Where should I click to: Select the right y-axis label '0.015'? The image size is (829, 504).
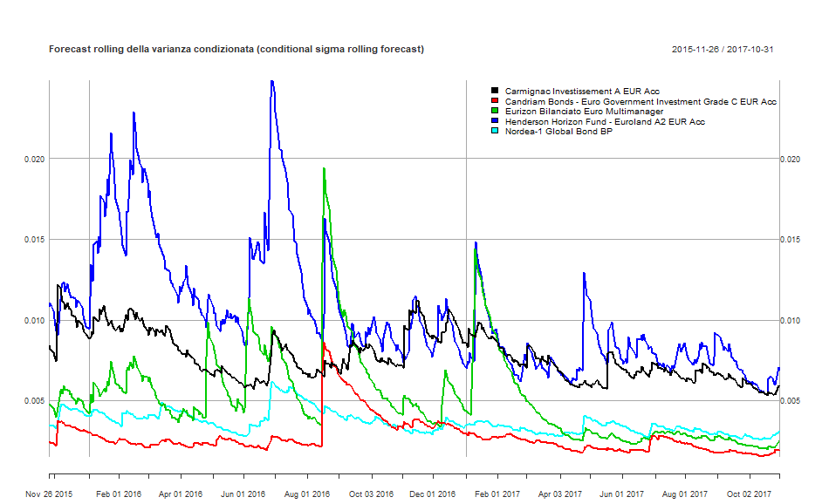(x=791, y=240)
